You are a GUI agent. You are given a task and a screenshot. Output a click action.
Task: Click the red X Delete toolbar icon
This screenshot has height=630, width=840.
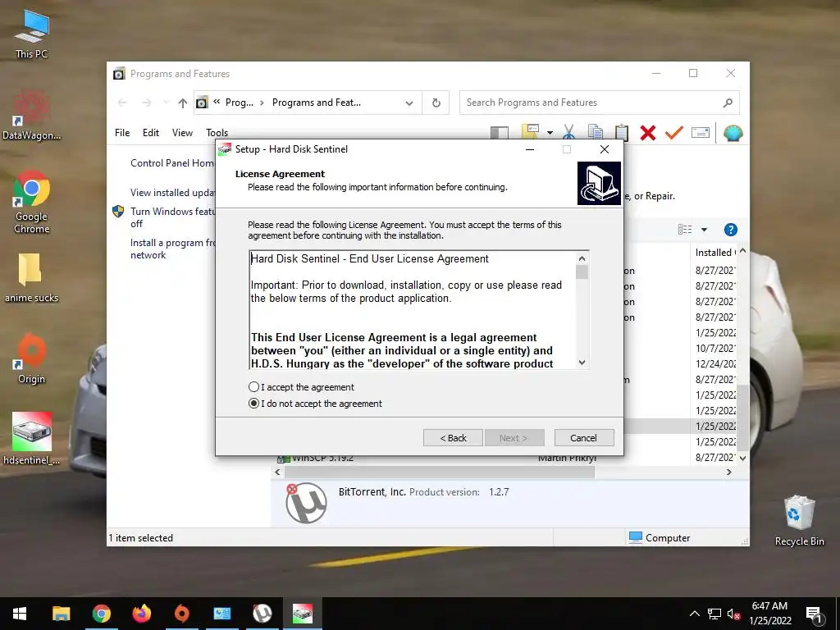point(648,132)
